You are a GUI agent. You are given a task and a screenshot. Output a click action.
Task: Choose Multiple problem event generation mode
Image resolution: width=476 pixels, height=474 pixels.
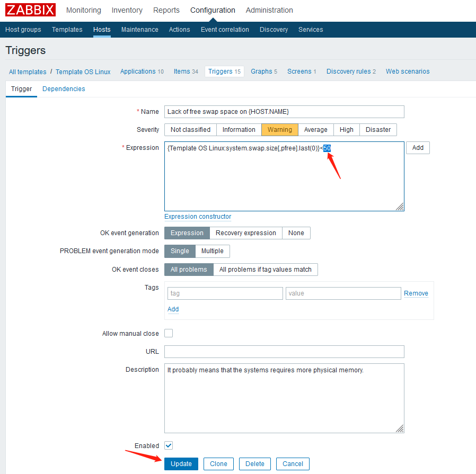click(212, 251)
